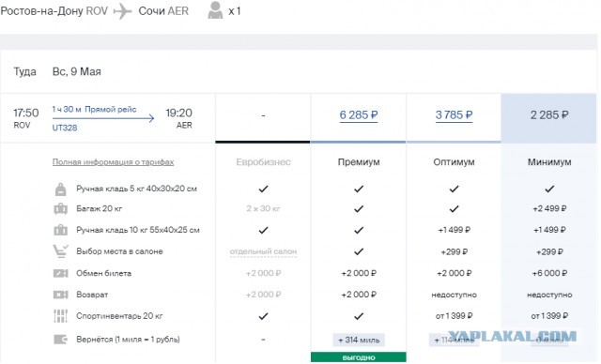Viewport: 601px width, 364px height.
Task: Open flight number UT328 details
Action: pos(65,128)
